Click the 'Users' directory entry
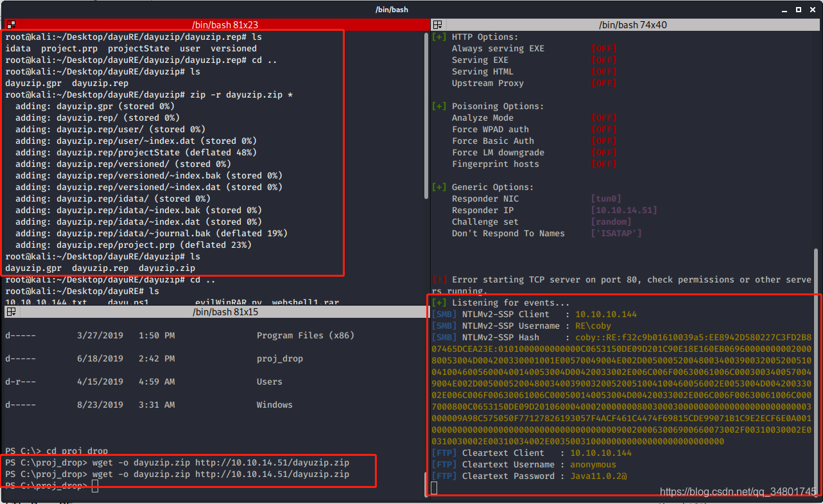Screen dimensions: 823x504 [270, 382]
